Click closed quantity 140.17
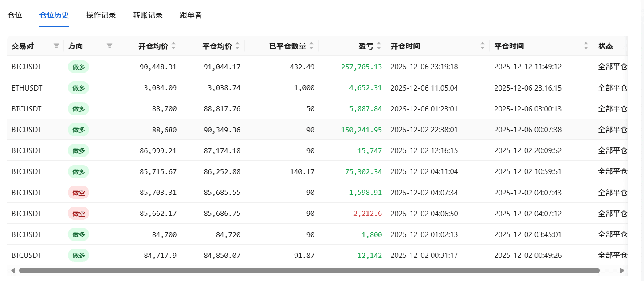 [x=302, y=172]
